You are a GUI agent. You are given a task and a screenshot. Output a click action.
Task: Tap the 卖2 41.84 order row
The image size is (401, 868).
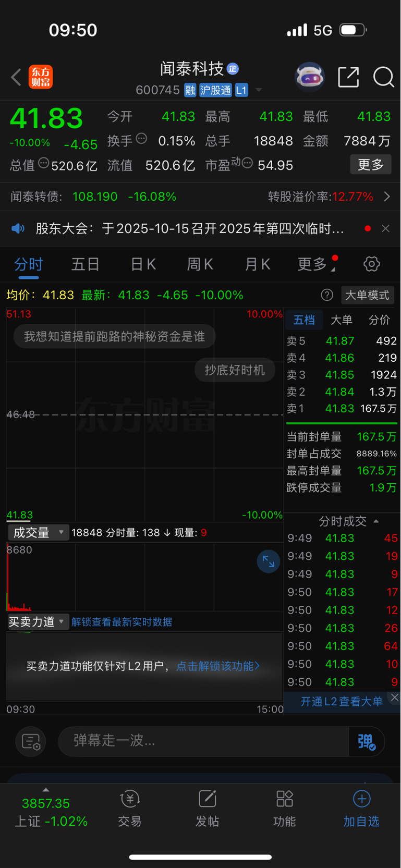click(342, 392)
